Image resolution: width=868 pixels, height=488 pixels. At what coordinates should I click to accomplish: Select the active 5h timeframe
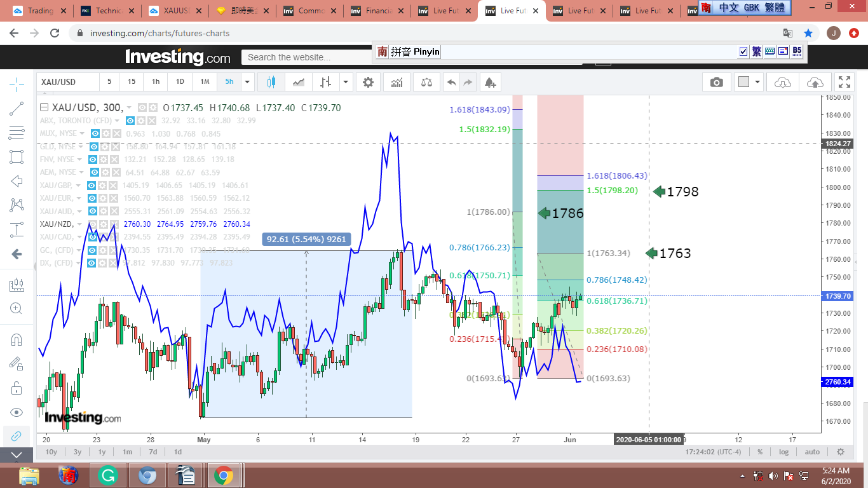coord(229,82)
